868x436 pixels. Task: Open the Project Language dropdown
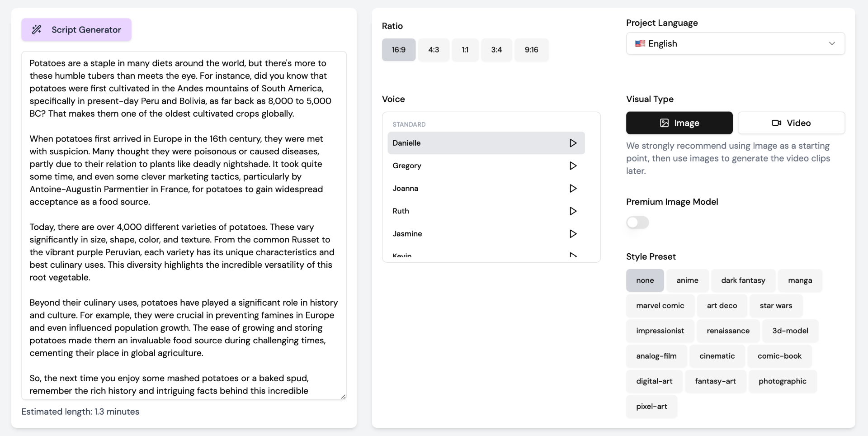coord(735,43)
